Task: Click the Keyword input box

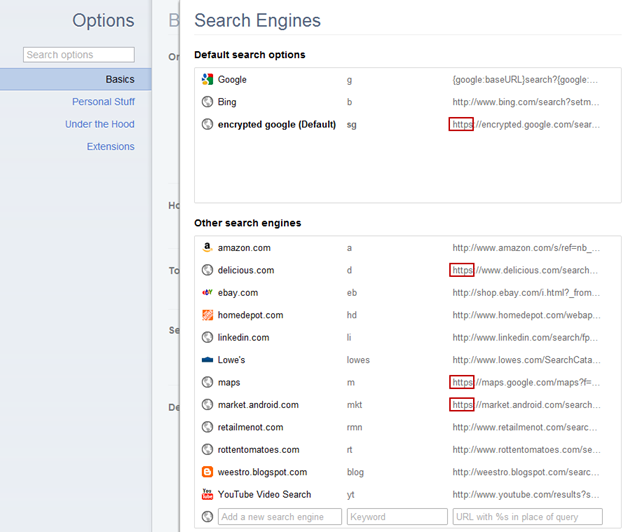Action: (x=386, y=517)
